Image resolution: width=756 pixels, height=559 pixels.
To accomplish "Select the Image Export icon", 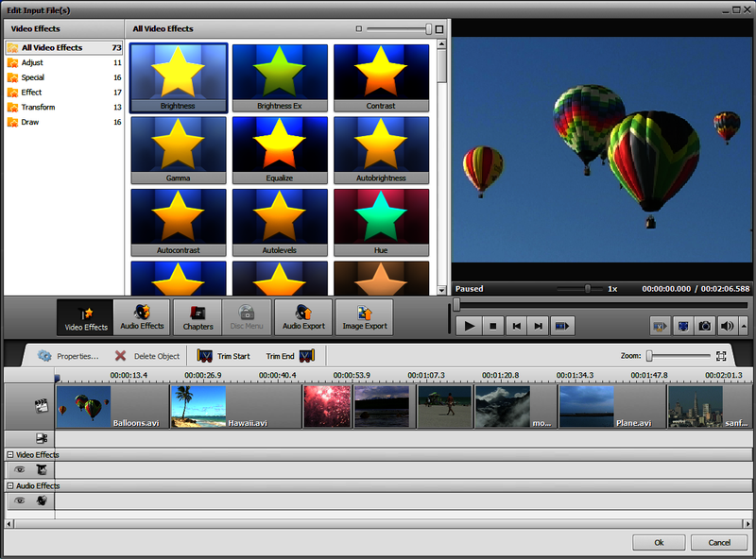I will click(364, 316).
